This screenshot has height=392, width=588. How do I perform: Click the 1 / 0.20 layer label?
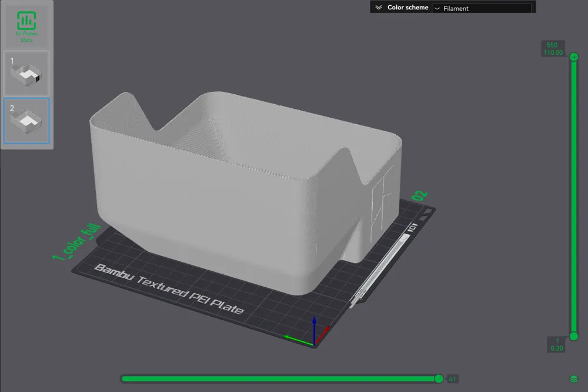[x=555, y=344]
